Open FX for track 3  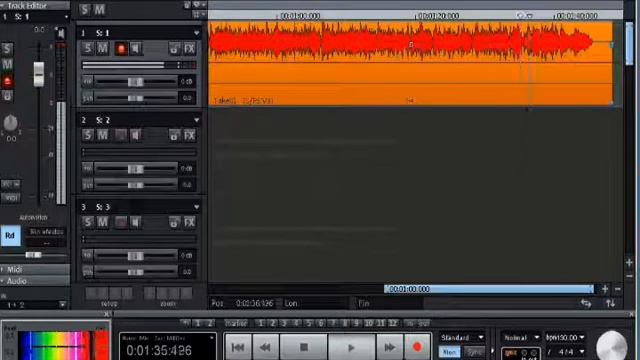point(189,222)
